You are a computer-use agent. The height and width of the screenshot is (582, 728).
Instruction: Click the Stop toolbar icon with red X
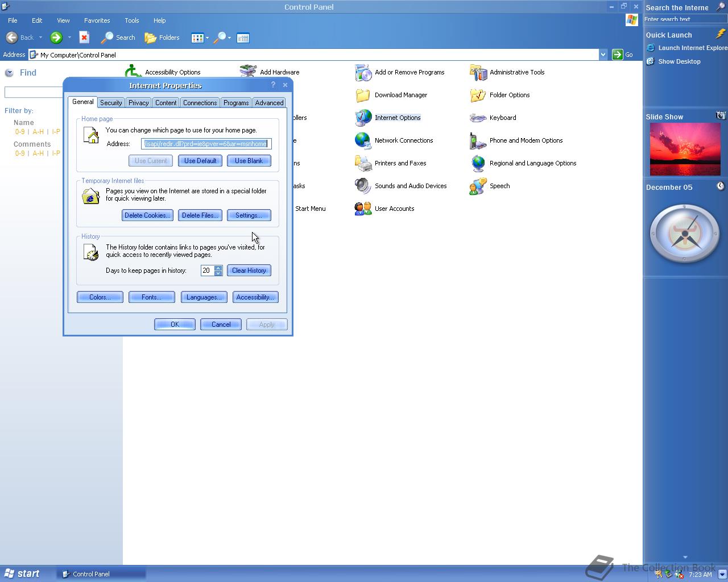click(x=84, y=38)
